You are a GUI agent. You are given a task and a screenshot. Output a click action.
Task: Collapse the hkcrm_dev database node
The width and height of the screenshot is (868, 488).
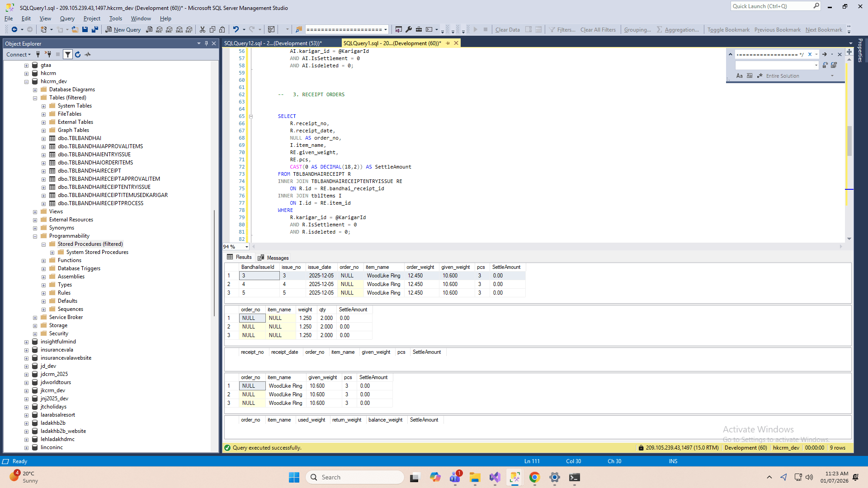click(x=26, y=82)
